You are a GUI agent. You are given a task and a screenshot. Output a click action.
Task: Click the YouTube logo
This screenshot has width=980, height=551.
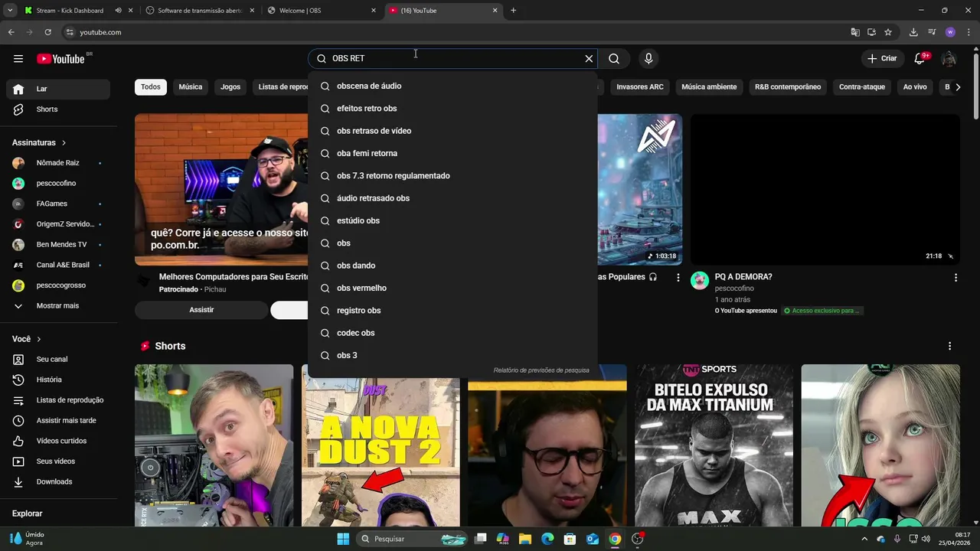coord(60,59)
